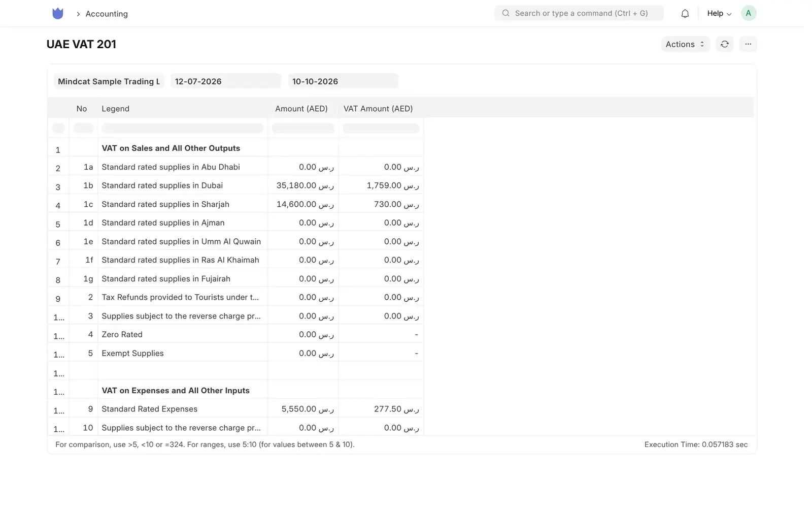Click the Amount (AED) column header

(301, 109)
